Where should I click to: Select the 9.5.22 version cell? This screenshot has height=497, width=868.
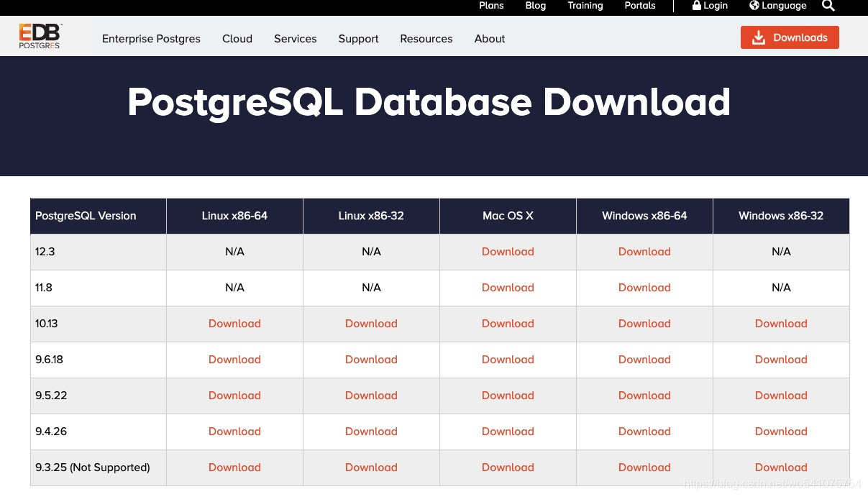coord(99,396)
